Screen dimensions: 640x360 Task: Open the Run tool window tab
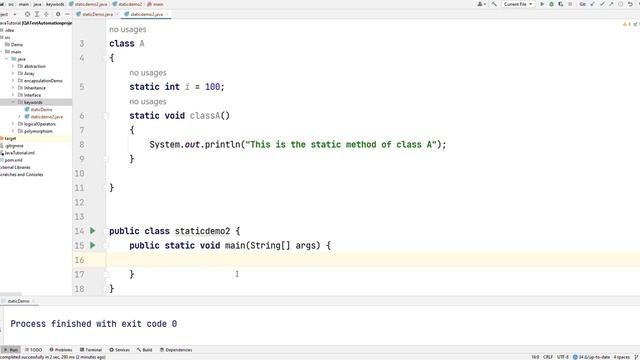coord(11,350)
